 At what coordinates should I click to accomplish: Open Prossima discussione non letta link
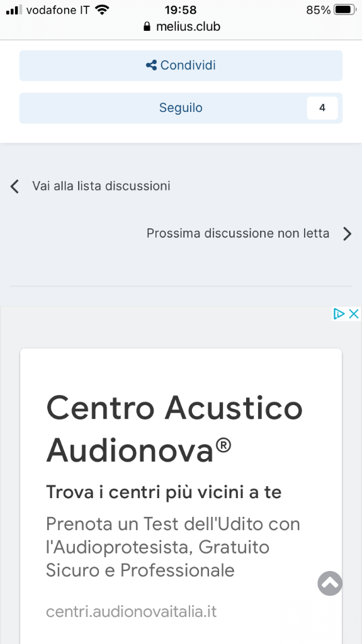point(238,233)
